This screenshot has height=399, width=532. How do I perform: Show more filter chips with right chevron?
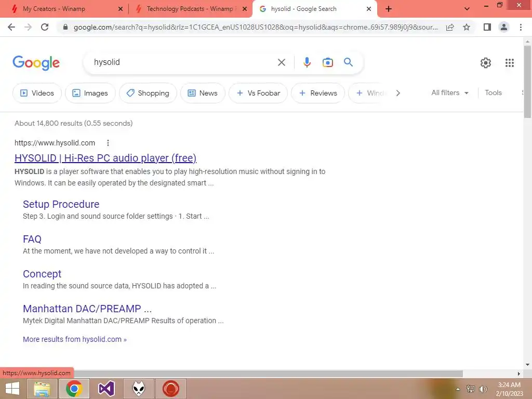click(x=398, y=93)
